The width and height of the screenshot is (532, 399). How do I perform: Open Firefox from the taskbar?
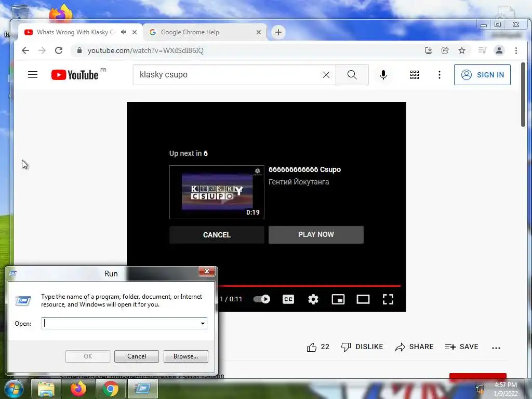(78, 389)
